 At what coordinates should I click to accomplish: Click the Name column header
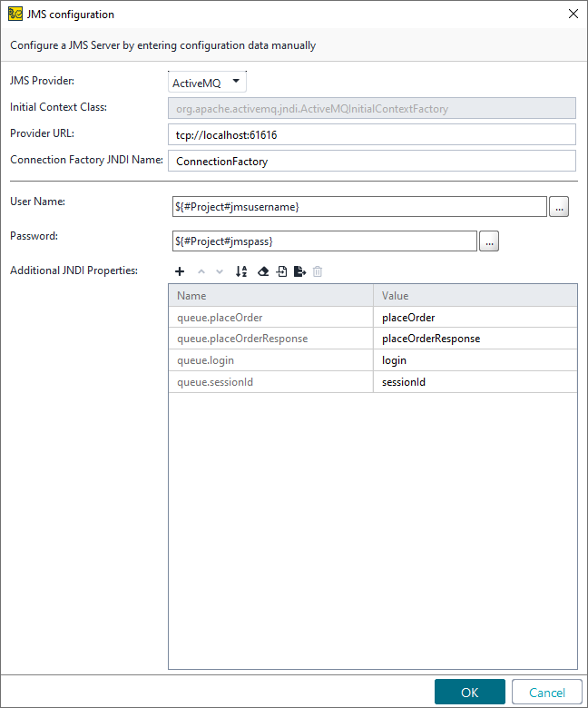pos(270,295)
